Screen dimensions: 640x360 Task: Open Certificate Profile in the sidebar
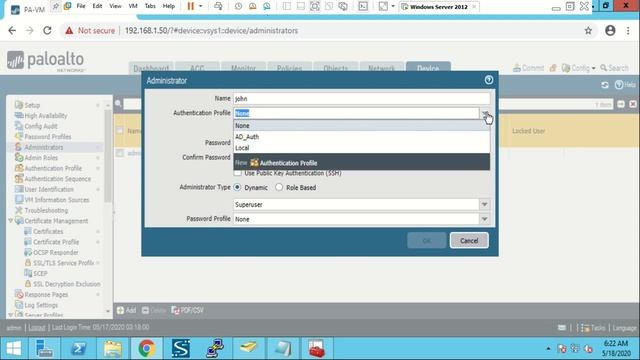point(56,242)
